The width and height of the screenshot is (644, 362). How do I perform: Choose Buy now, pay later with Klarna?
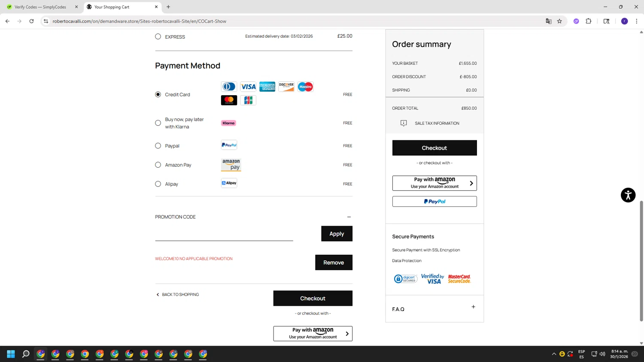pyautogui.click(x=158, y=123)
